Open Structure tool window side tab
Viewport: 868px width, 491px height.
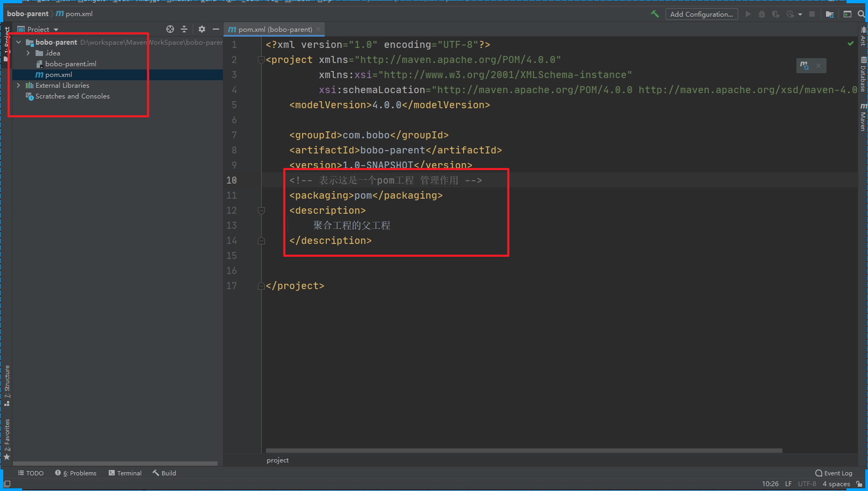(7, 385)
